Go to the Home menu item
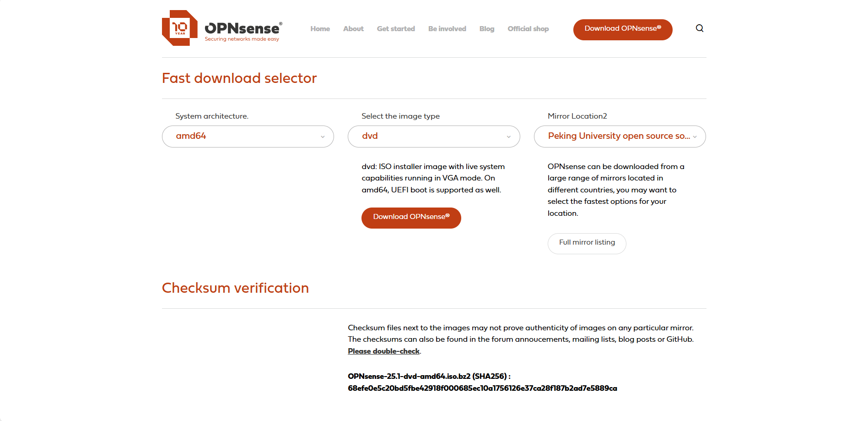868x421 pixels. 320,29
